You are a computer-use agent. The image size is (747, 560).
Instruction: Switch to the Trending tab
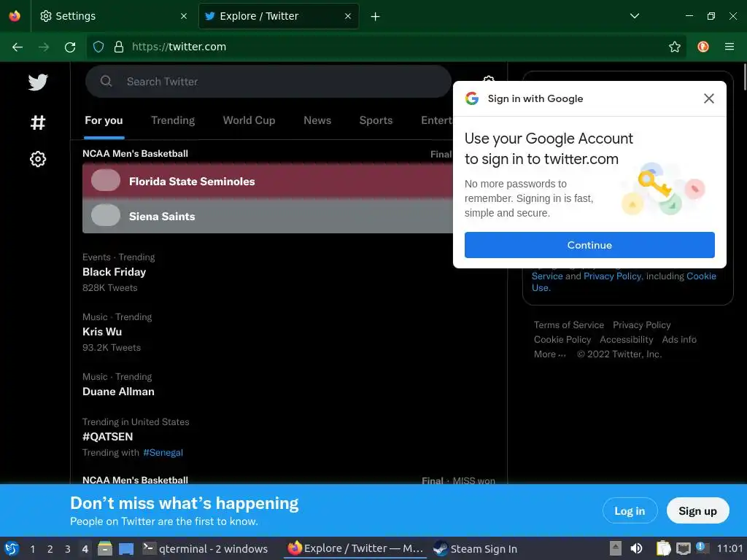tap(173, 120)
